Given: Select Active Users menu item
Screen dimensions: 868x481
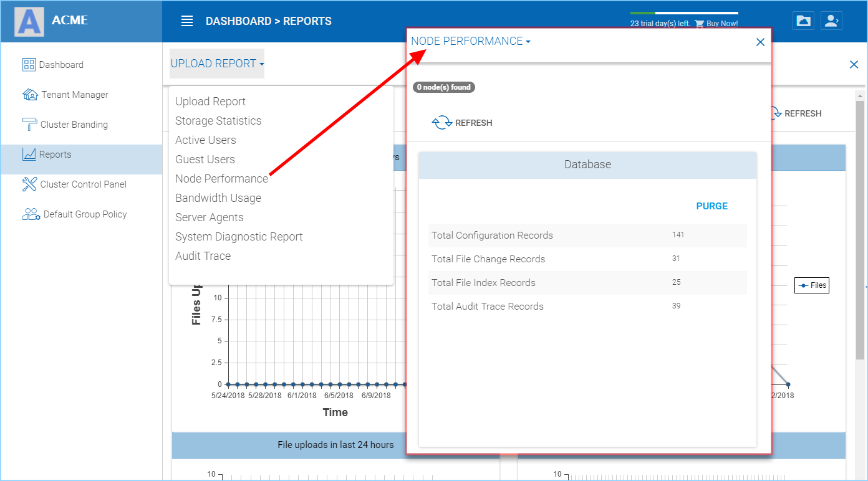Looking at the screenshot, I should click(206, 140).
